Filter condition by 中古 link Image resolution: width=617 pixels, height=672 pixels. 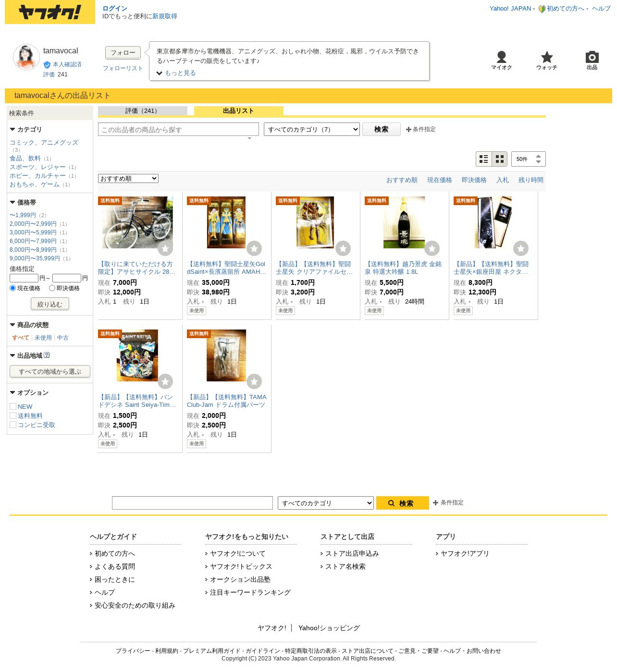coord(63,338)
